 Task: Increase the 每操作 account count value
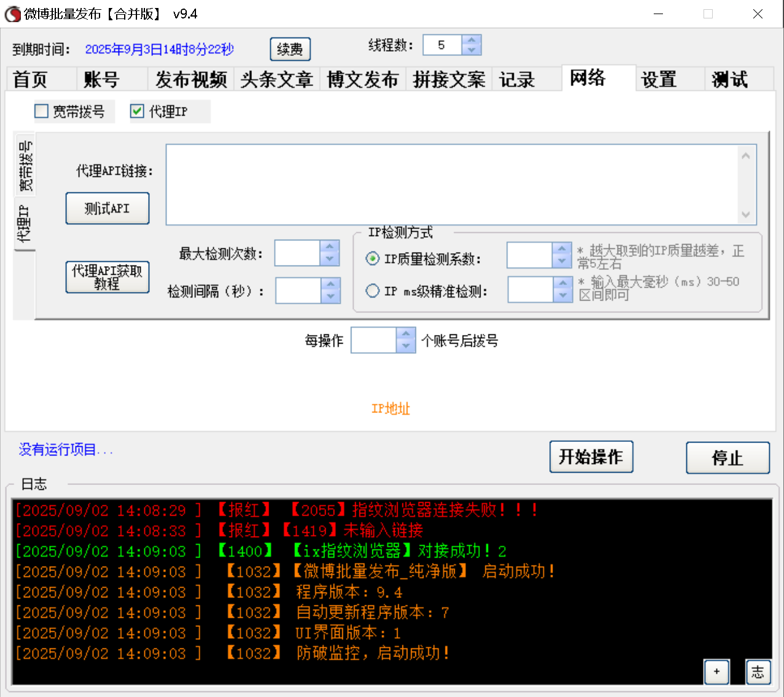click(406, 334)
